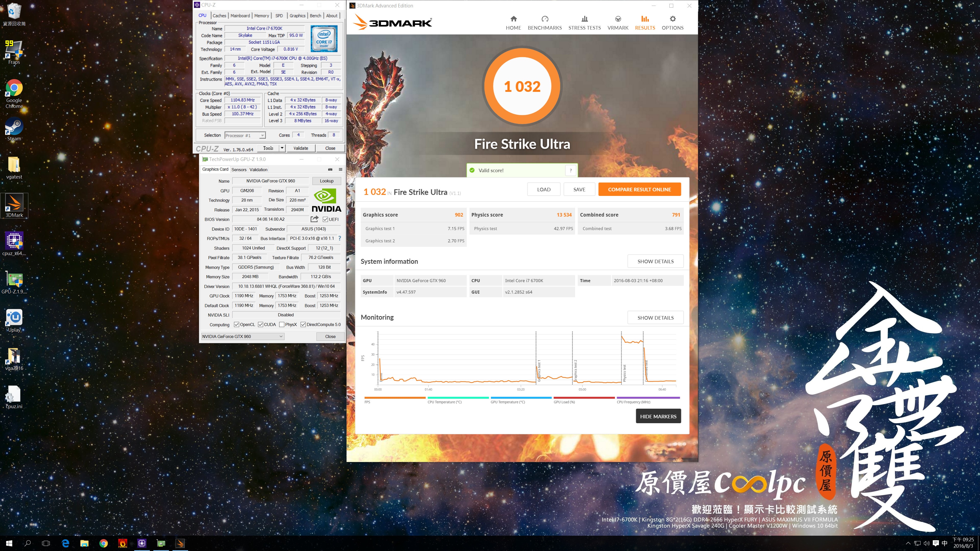Open VRMARK in 3DMark navigation

coord(618,23)
